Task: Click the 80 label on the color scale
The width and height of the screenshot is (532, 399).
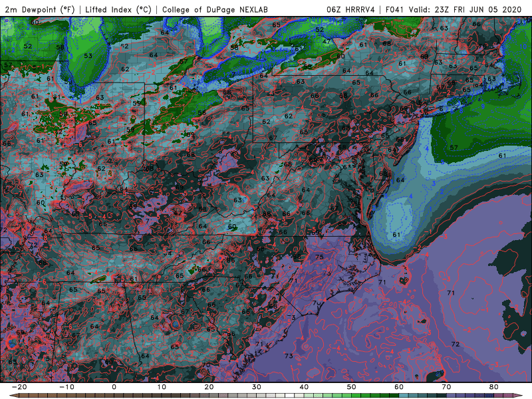Action: (494, 387)
